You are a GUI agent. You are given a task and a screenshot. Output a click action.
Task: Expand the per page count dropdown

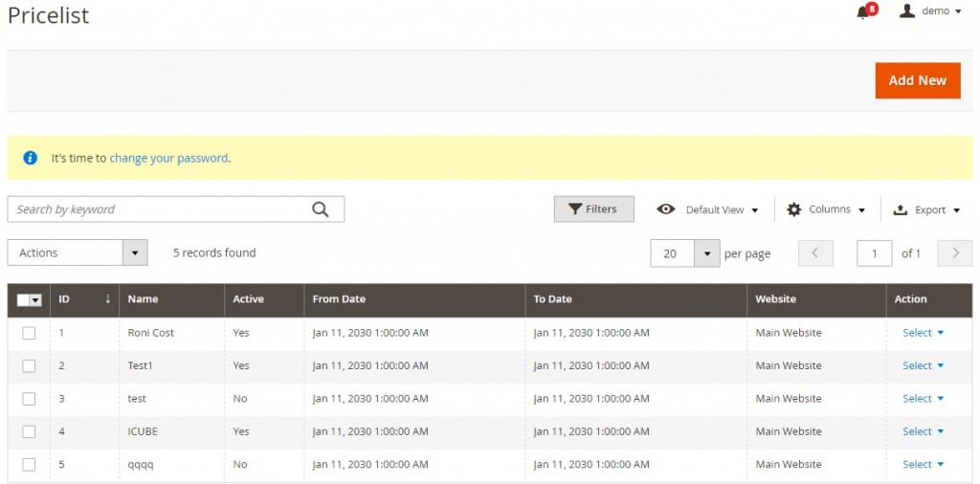706,253
